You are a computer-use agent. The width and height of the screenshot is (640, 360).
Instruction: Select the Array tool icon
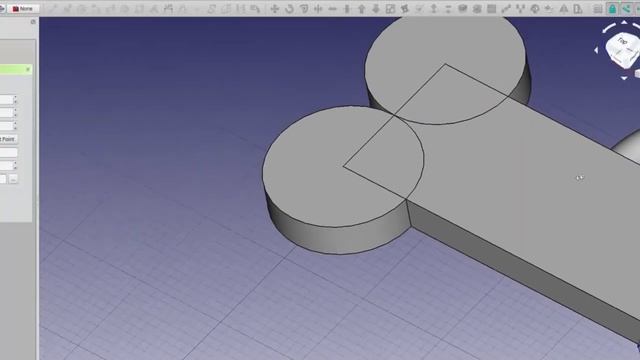tap(491, 9)
